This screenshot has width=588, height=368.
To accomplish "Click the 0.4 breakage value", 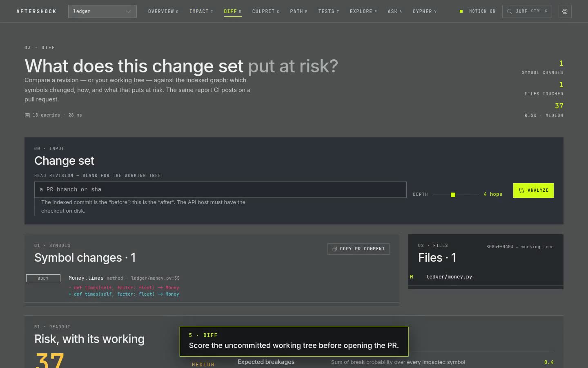I will pos(549,362).
